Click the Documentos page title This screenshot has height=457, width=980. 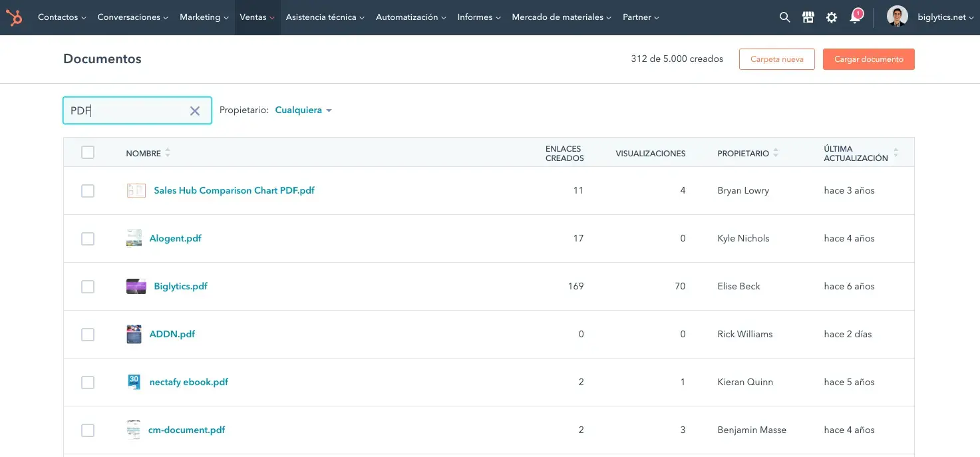coord(102,59)
